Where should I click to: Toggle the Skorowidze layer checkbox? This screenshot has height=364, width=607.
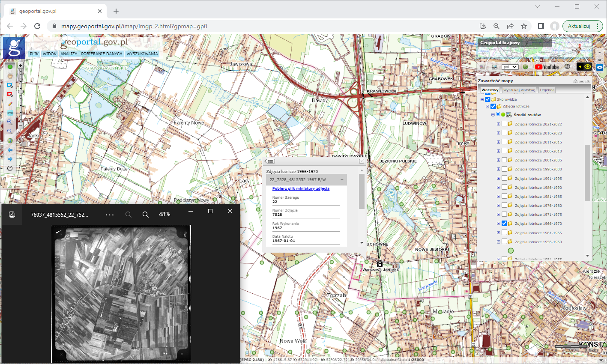click(487, 99)
